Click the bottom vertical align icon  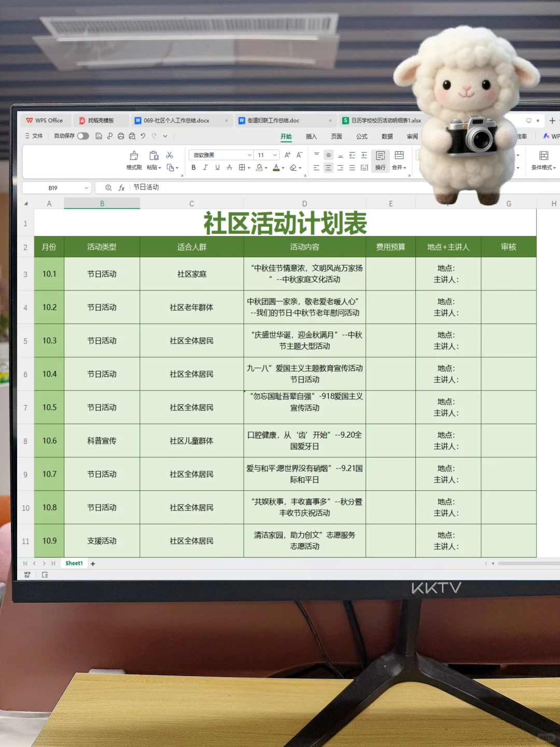coord(340,155)
